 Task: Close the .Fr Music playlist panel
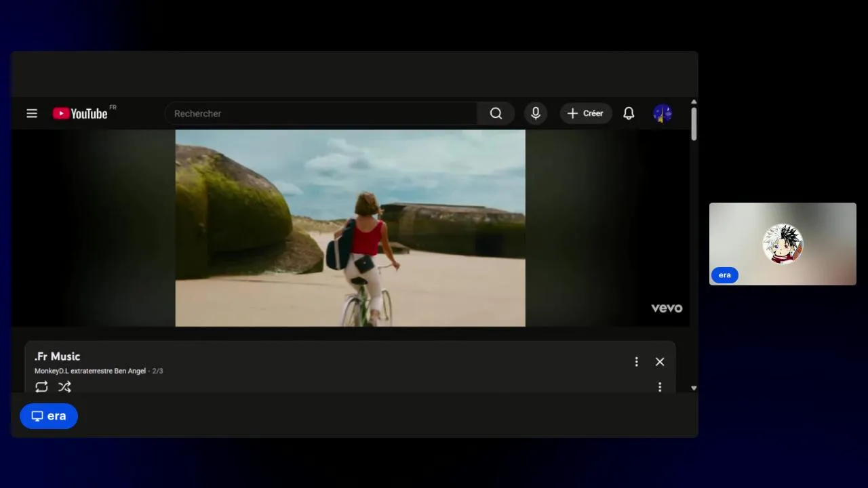[x=660, y=362]
